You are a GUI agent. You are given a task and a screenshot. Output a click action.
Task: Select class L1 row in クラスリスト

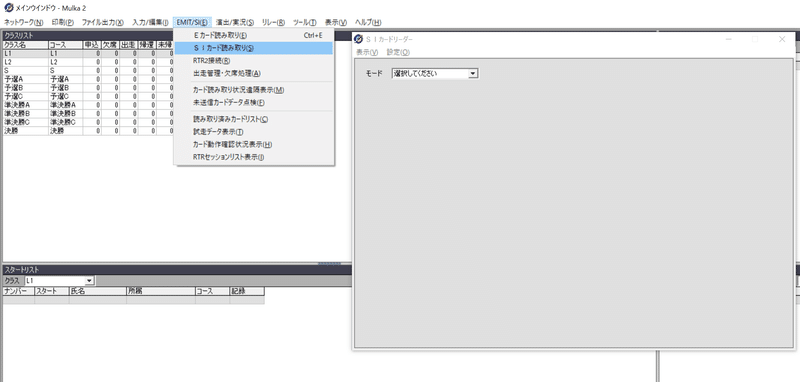[88, 53]
